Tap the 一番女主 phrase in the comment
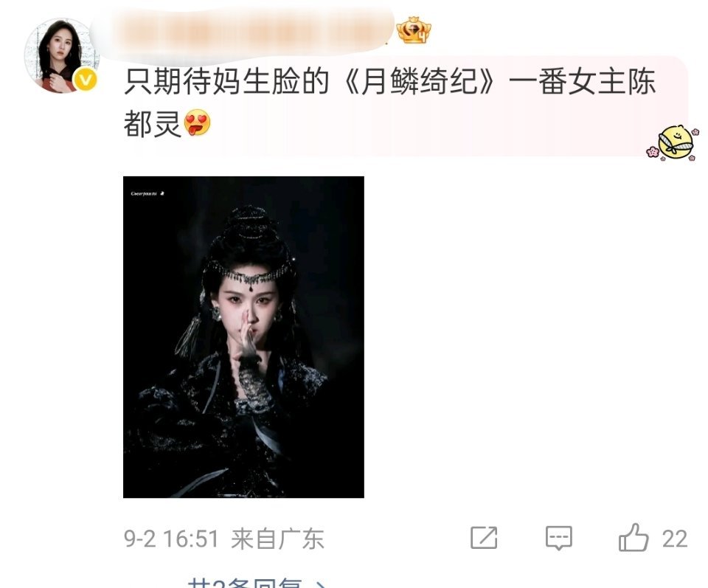Screen dimensions: 708x588 (567, 81)
